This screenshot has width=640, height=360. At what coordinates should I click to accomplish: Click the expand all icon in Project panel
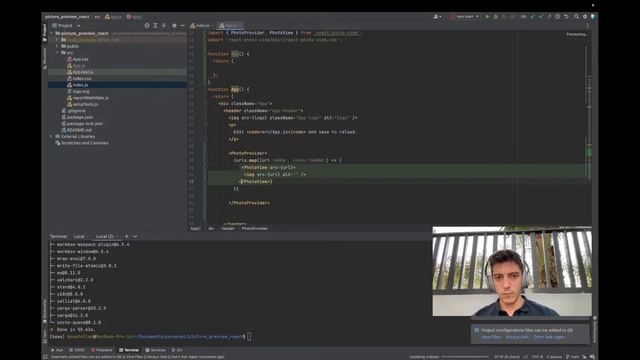156,25
